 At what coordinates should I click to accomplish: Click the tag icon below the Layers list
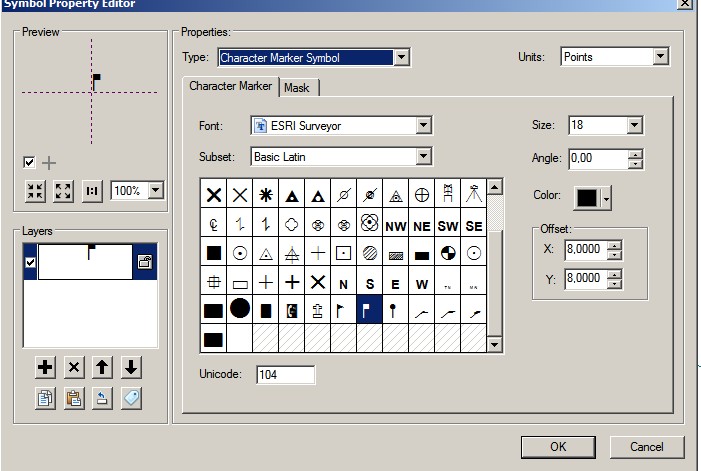coord(131,398)
